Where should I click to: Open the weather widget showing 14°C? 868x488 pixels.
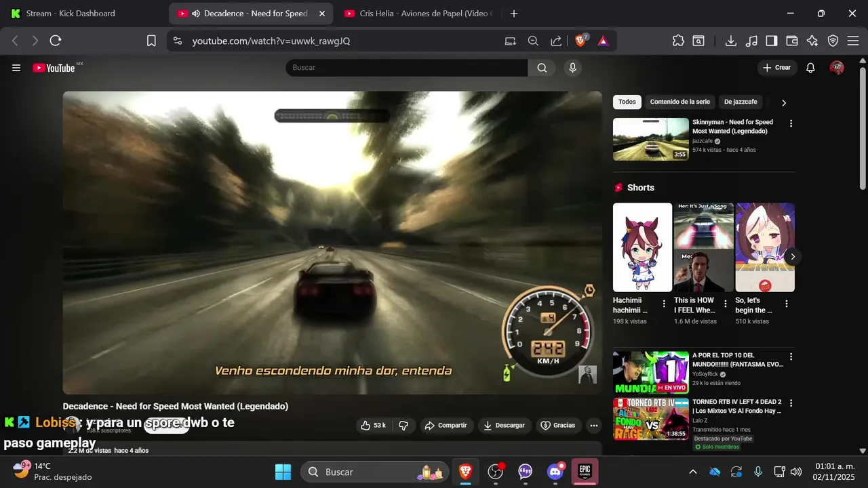tap(52, 472)
